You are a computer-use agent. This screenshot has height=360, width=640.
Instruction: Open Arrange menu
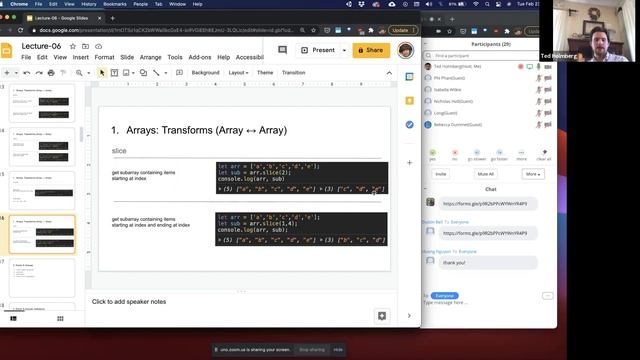click(151, 57)
